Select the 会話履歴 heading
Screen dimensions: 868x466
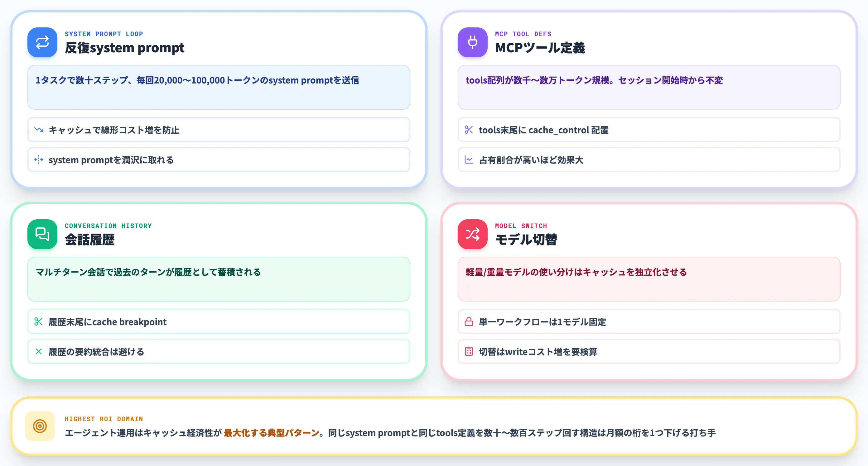89,240
